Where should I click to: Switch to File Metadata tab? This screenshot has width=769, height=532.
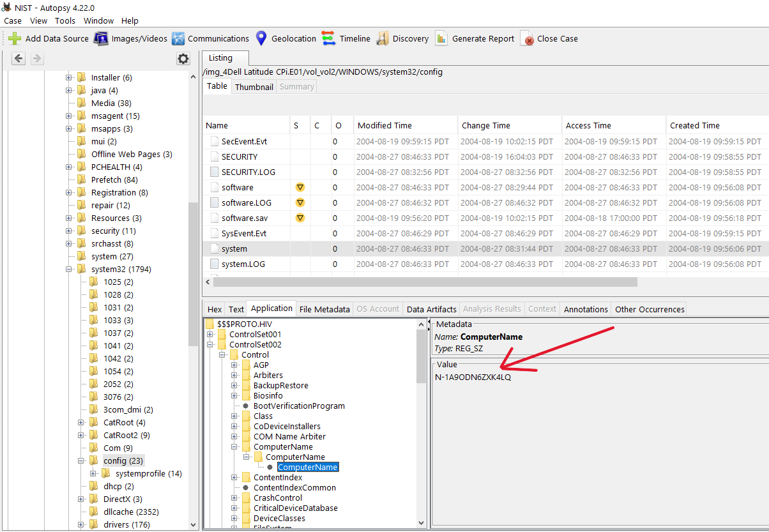324,309
